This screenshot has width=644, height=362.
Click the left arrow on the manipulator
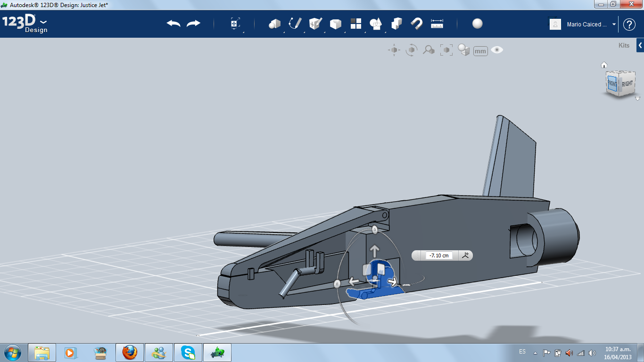tap(355, 282)
